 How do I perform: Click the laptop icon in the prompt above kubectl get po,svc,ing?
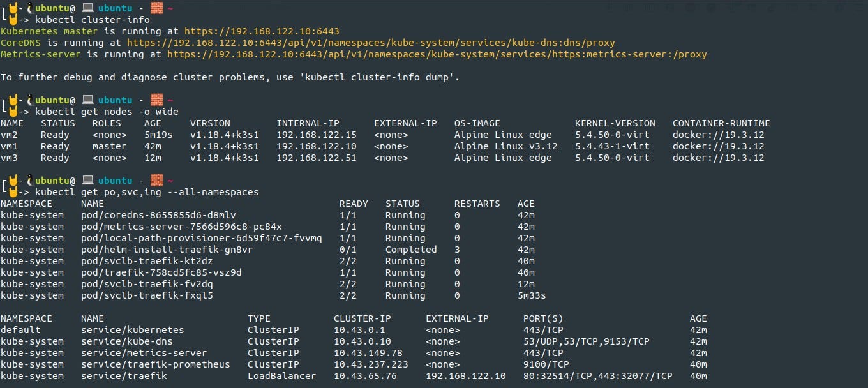pyautogui.click(x=88, y=181)
